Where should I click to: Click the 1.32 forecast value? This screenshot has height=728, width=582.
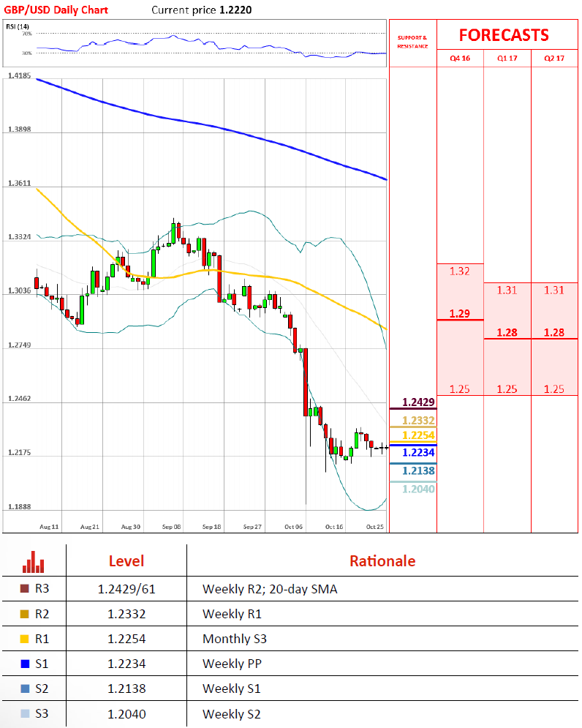[459, 271]
